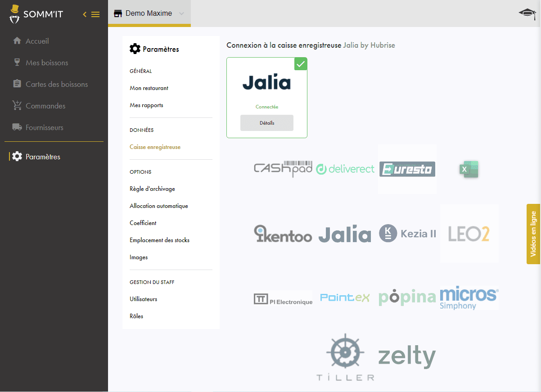Click the truck icon for Fournisseurs
The height and width of the screenshot is (392, 541).
(x=17, y=127)
